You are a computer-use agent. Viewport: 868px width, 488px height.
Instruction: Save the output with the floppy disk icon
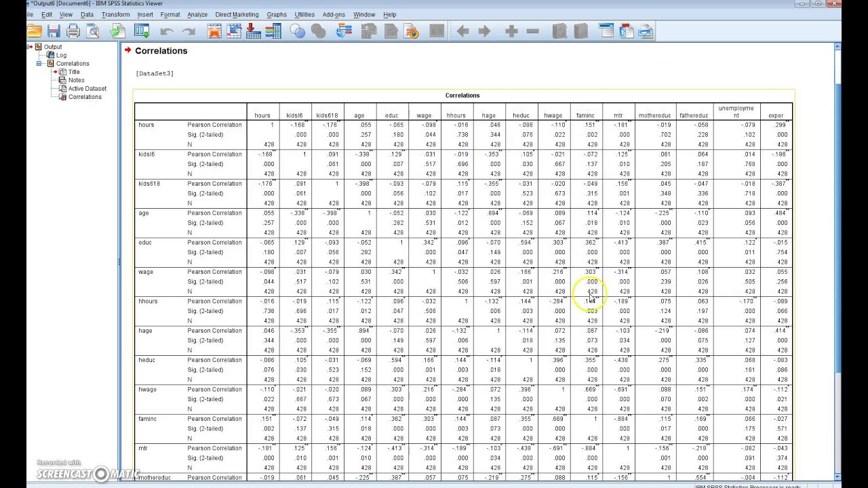[x=54, y=30]
